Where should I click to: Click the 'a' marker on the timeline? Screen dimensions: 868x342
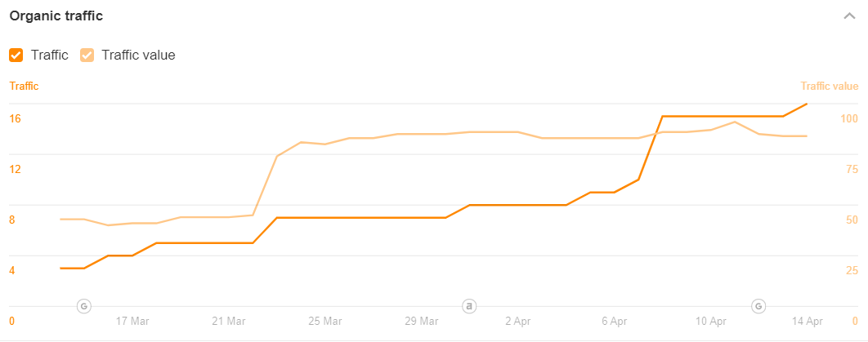(469, 306)
